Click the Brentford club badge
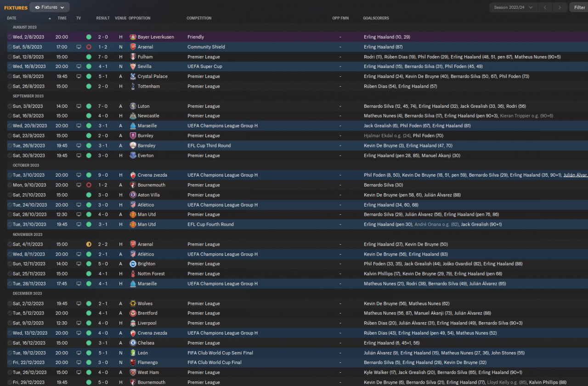The width and height of the screenshot is (588, 386). pyautogui.click(x=133, y=313)
